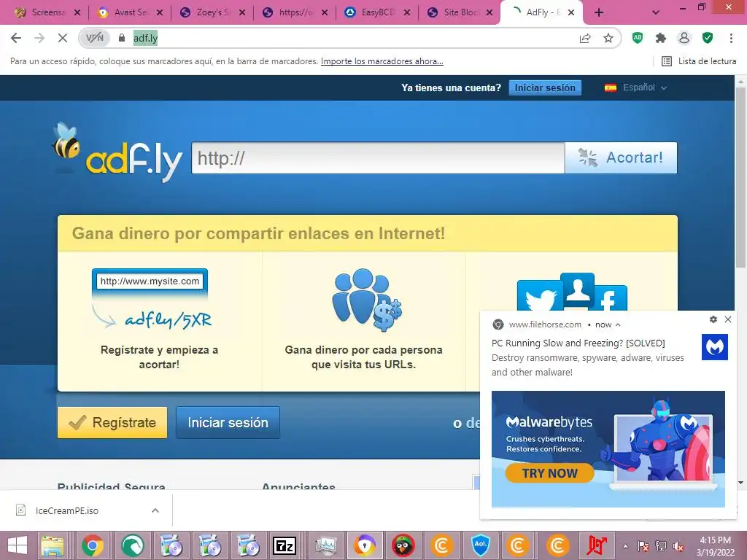
Task: Go back to the previous page
Action: click(16, 38)
